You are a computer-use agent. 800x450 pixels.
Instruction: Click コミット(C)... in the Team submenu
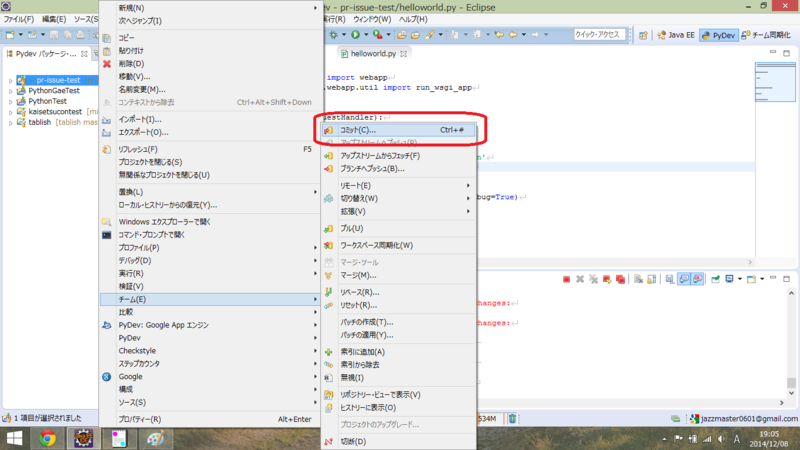[x=398, y=130]
